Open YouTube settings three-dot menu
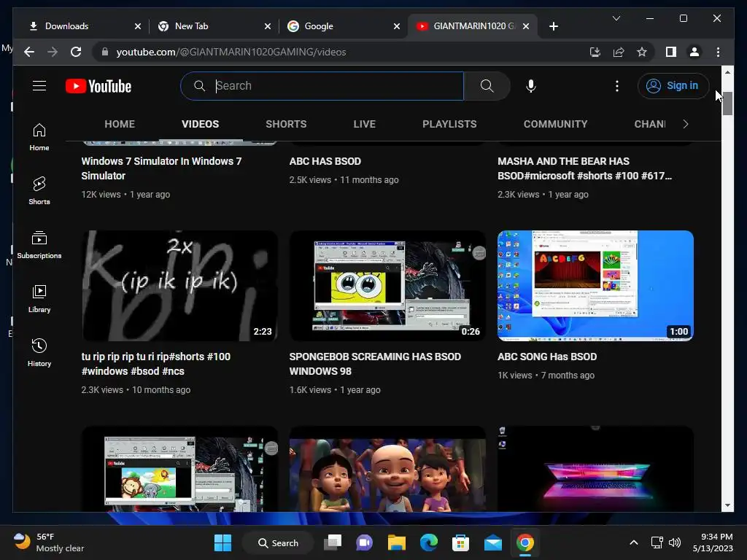 point(617,86)
